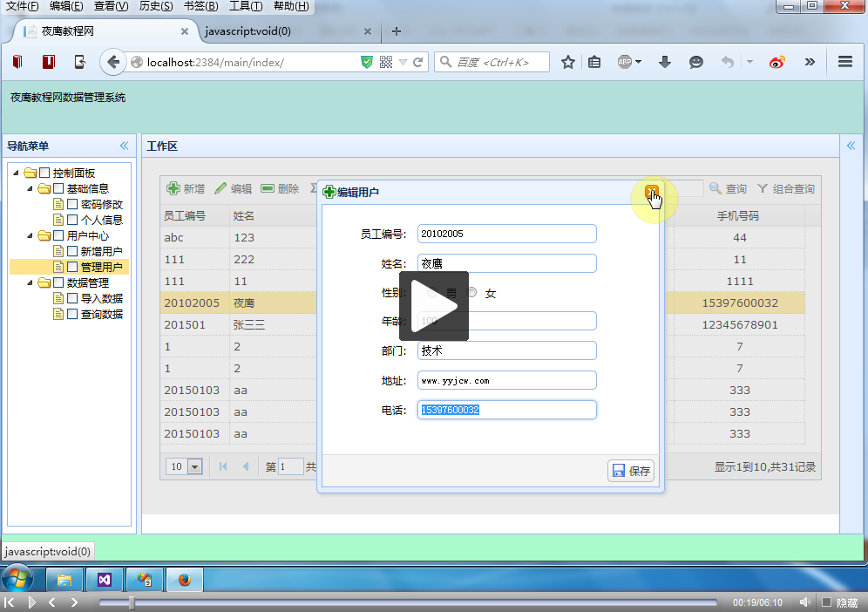Click the bookmark star icon in browser toolbar
This screenshot has width=868, height=612.
(x=568, y=62)
